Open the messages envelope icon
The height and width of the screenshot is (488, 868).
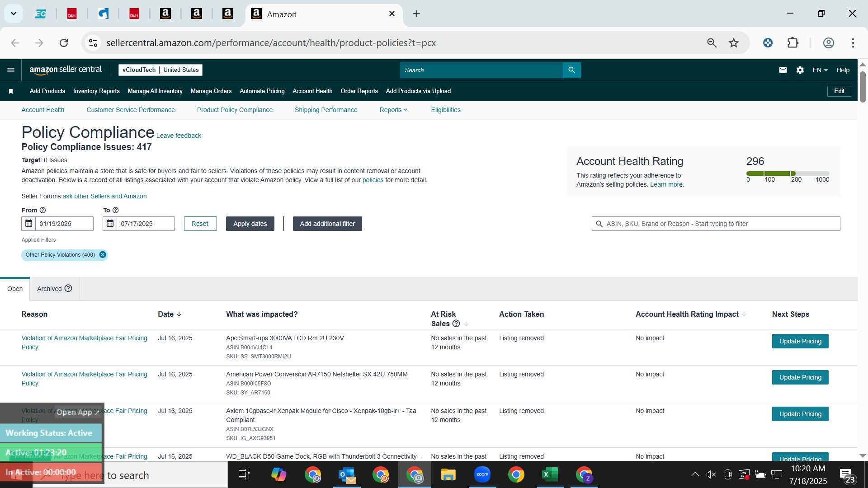pyautogui.click(x=783, y=70)
